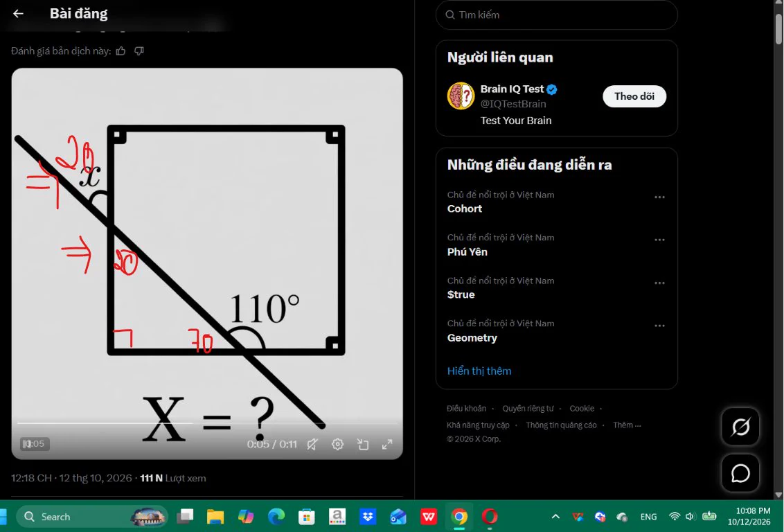Open Opera browser from taskbar

(490, 517)
